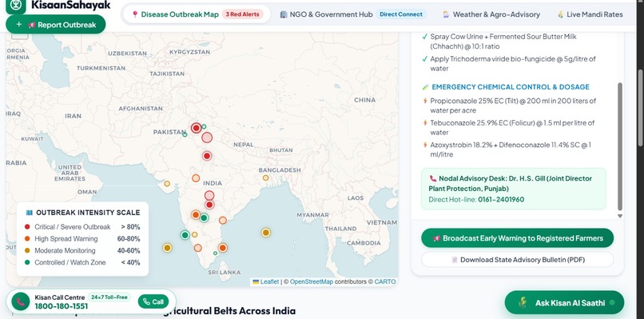
Task: Select the dark yellow marker in the Bay of Bengal
Action: coord(266,233)
